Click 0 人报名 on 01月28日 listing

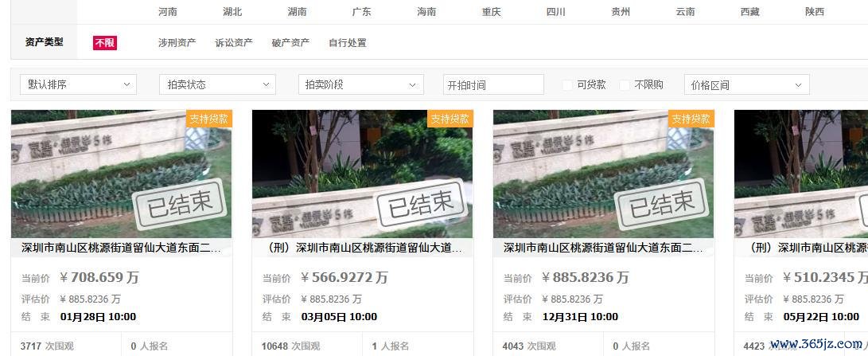[150, 346]
